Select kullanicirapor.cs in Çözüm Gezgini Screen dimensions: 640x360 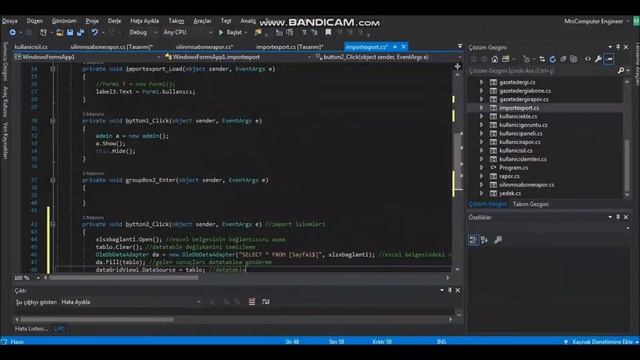(x=520, y=142)
